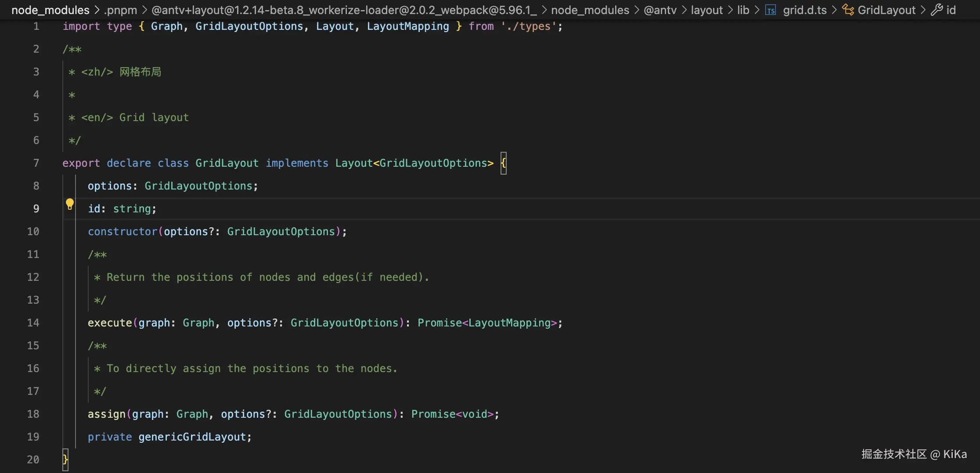The width and height of the screenshot is (980, 473).
Task: Click the private keyword on line 19
Action: click(110, 437)
